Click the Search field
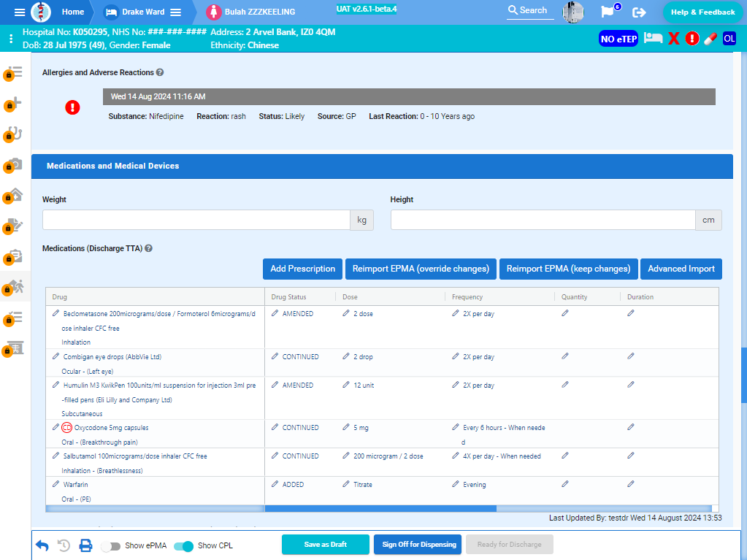The width and height of the screenshot is (747, 560). point(530,10)
